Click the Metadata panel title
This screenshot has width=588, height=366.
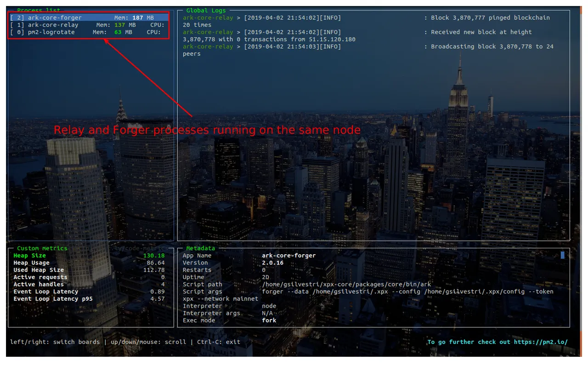200,248
